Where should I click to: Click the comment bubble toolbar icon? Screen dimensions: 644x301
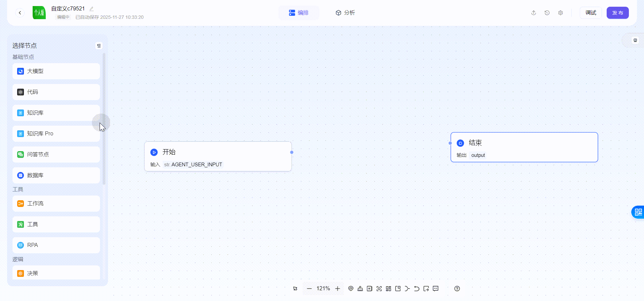[436, 289]
